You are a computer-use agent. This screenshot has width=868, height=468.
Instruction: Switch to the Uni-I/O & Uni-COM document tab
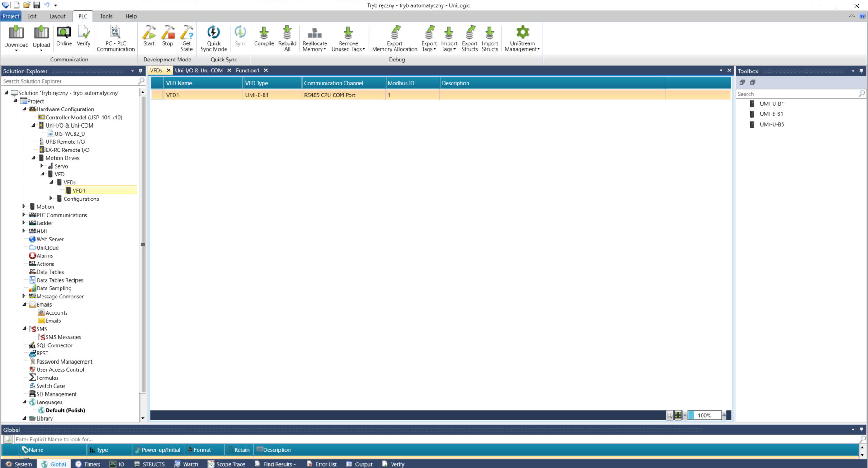tap(199, 71)
